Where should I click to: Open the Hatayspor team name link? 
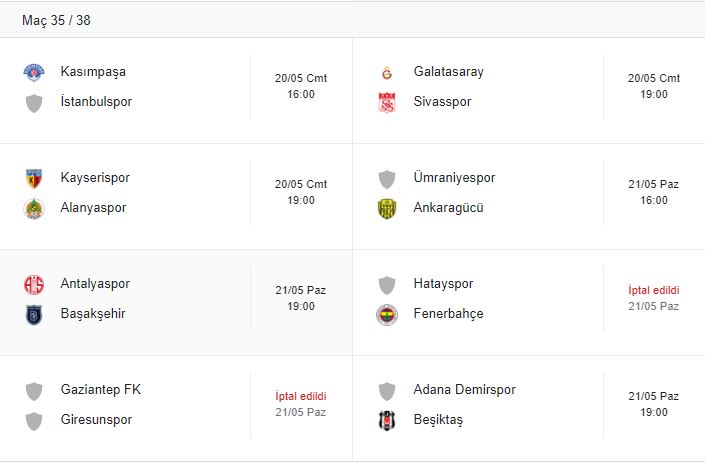(x=443, y=284)
